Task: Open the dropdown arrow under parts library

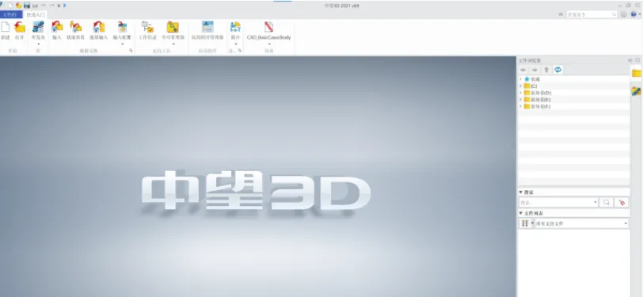Action: pyautogui.click(x=38, y=44)
